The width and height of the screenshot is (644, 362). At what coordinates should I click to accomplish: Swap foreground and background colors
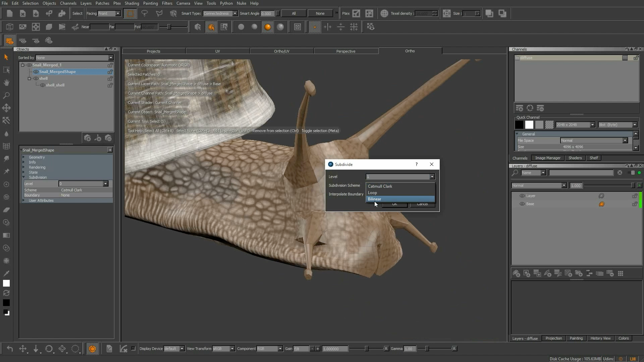6,294
